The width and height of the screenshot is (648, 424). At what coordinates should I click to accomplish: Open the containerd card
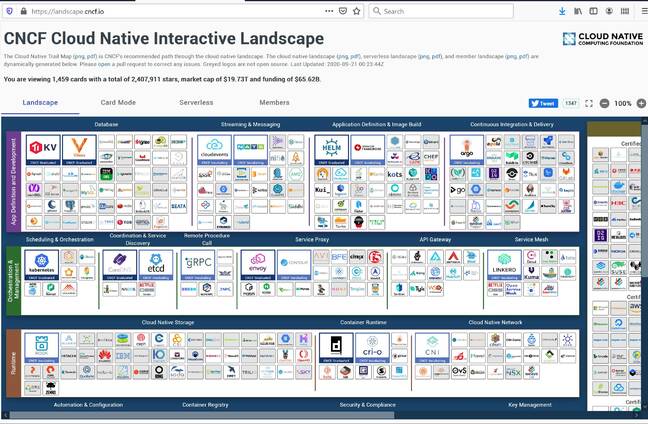336,348
